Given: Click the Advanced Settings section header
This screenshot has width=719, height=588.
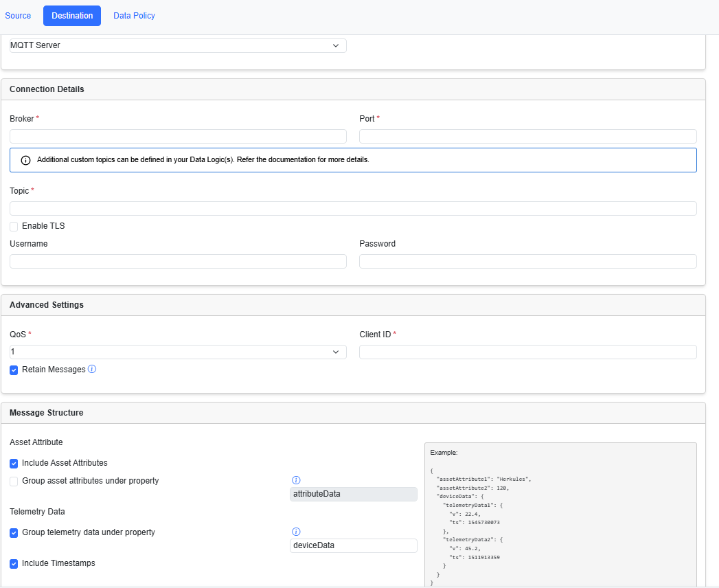Looking at the screenshot, I should 353,305.
